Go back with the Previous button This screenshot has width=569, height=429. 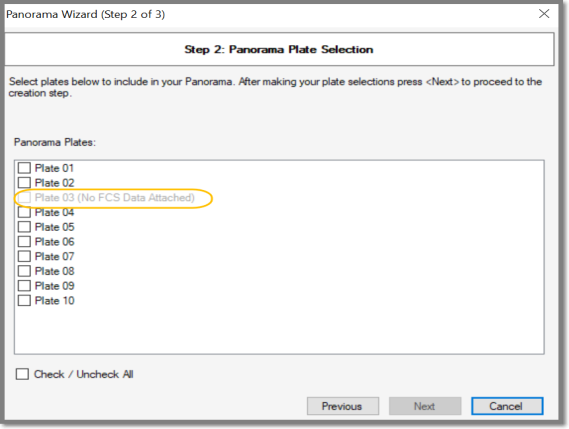click(x=343, y=406)
